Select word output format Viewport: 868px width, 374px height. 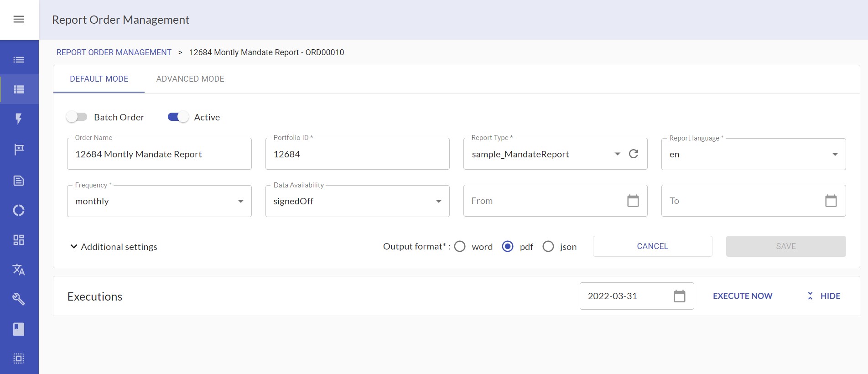[x=460, y=246]
